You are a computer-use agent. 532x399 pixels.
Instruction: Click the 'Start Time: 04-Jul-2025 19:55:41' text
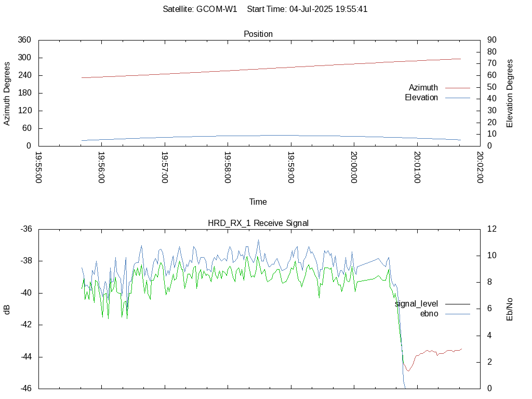point(307,9)
